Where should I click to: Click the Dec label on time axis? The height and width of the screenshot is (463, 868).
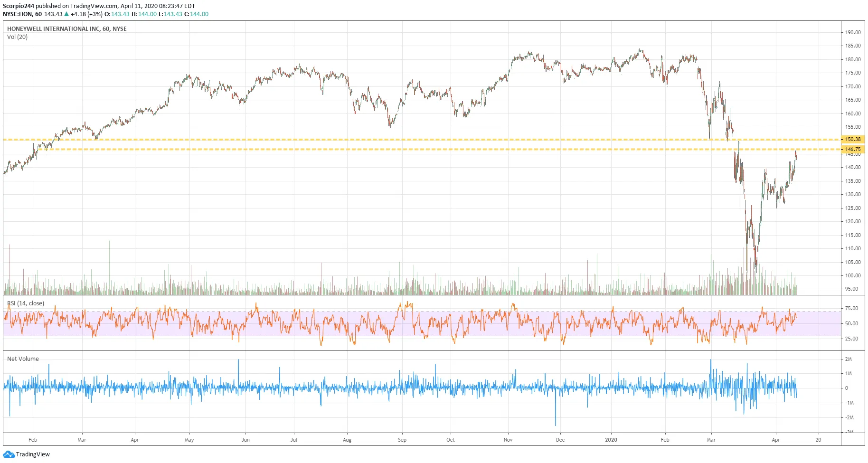[x=560, y=440]
